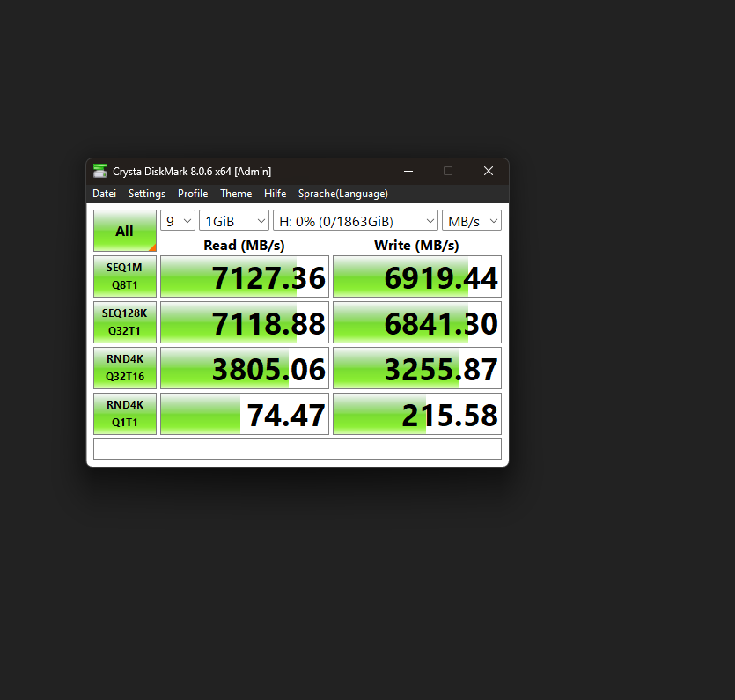This screenshot has height=700, width=735.
Task: Open the test size dropdown showing 1GiB
Action: [x=234, y=220]
